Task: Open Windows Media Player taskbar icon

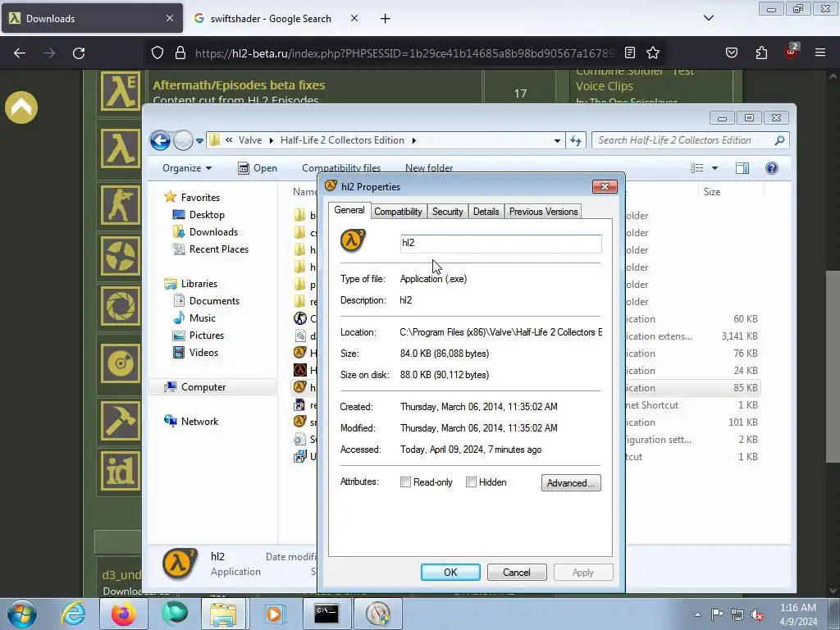Action: pyautogui.click(x=275, y=614)
